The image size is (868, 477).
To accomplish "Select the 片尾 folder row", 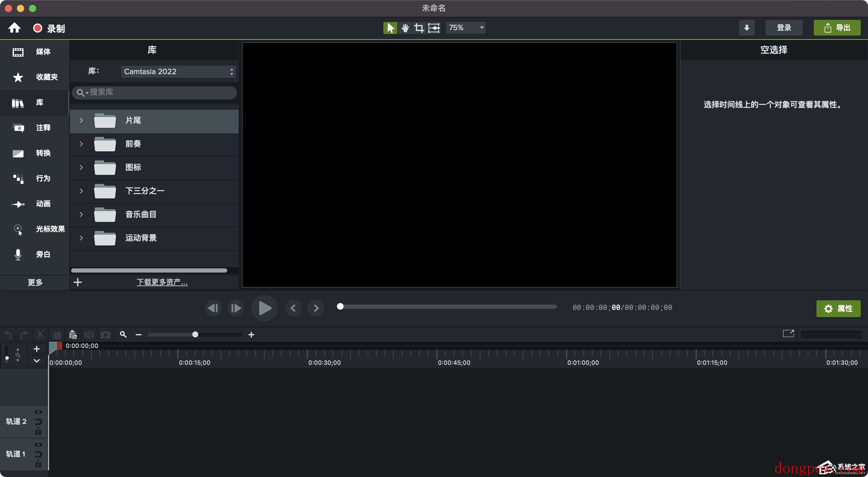I will tap(154, 121).
